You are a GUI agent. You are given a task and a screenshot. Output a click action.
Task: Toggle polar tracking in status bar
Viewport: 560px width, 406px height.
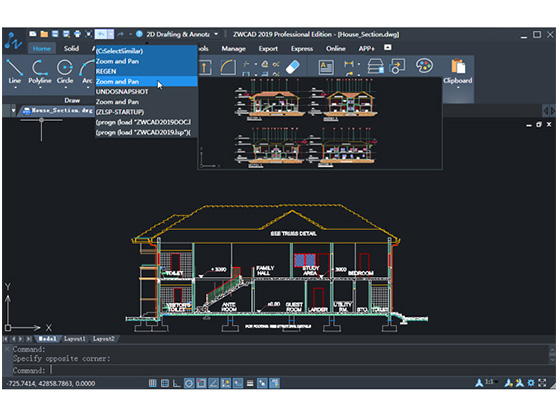click(x=189, y=383)
